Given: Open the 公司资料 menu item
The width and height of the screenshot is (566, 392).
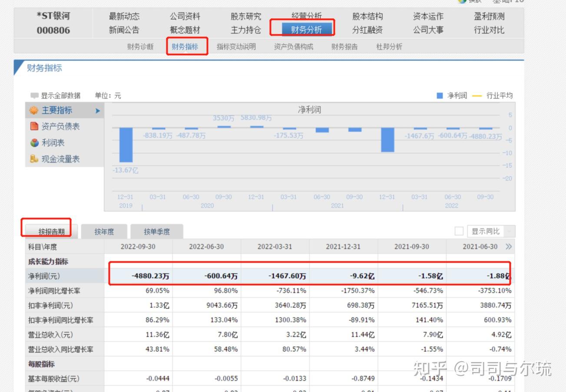Looking at the screenshot, I should point(185,16).
